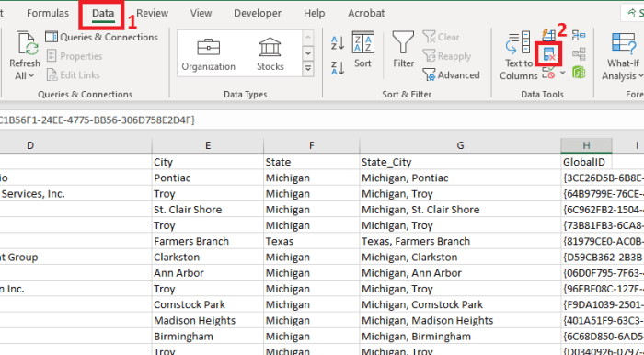Open the custom Sort dialog

(363, 50)
